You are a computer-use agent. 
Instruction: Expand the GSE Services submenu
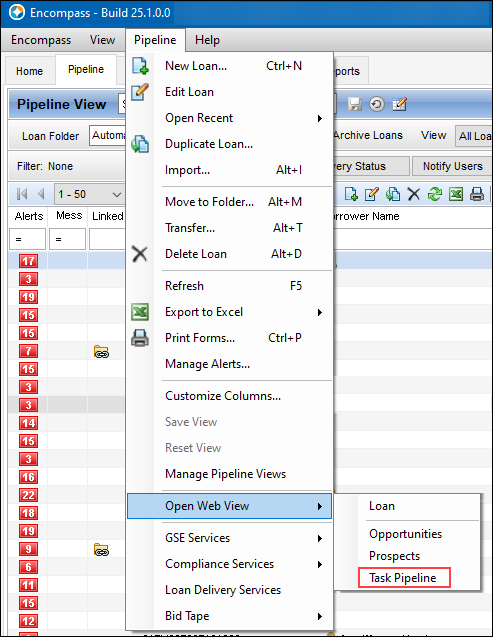click(x=320, y=538)
